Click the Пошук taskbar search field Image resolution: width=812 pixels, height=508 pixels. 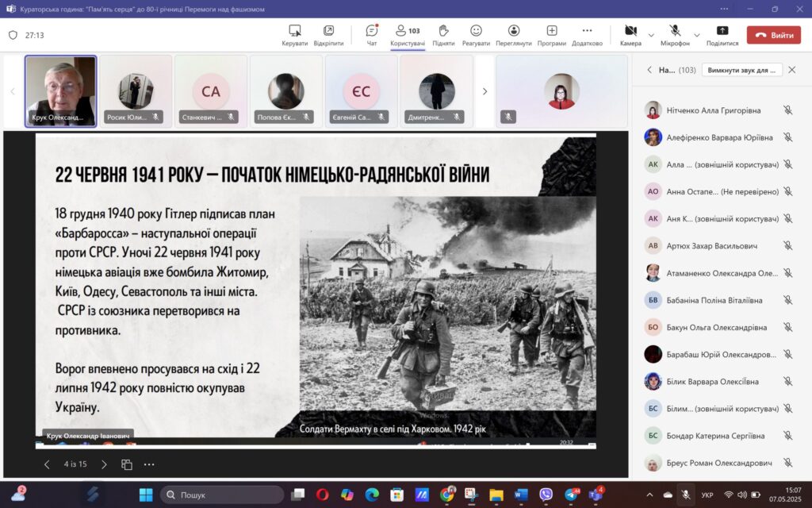coord(222,495)
